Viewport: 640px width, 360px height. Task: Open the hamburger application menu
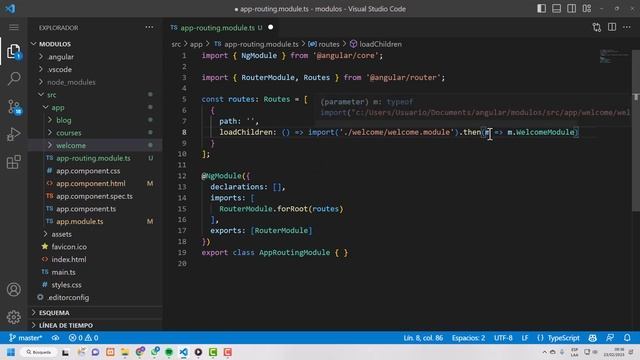pyautogui.click(x=13, y=27)
